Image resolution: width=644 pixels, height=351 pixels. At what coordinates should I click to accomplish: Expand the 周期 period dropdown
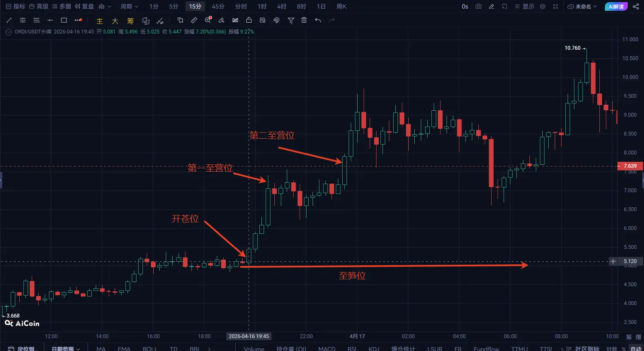coord(129,6)
